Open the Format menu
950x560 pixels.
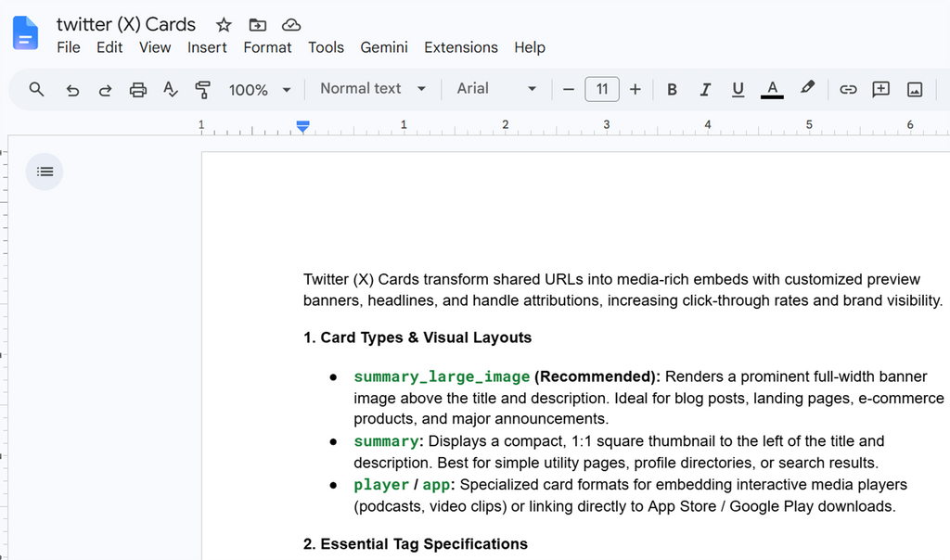267,47
